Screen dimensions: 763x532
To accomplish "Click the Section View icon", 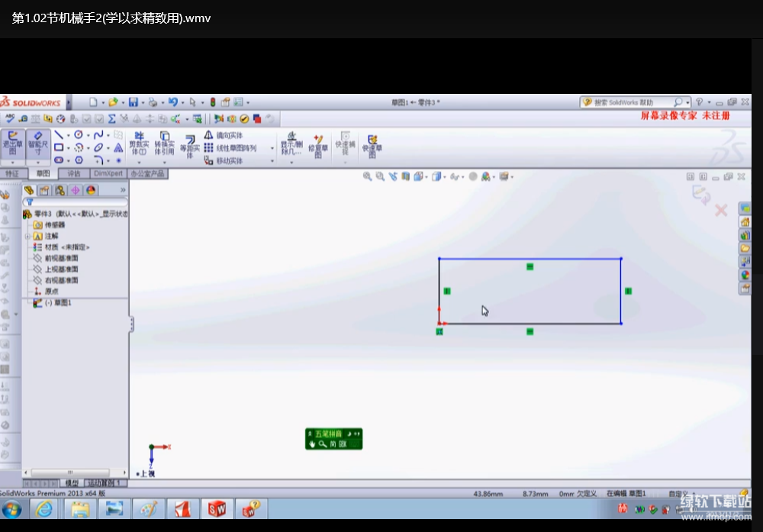I will click(406, 176).
